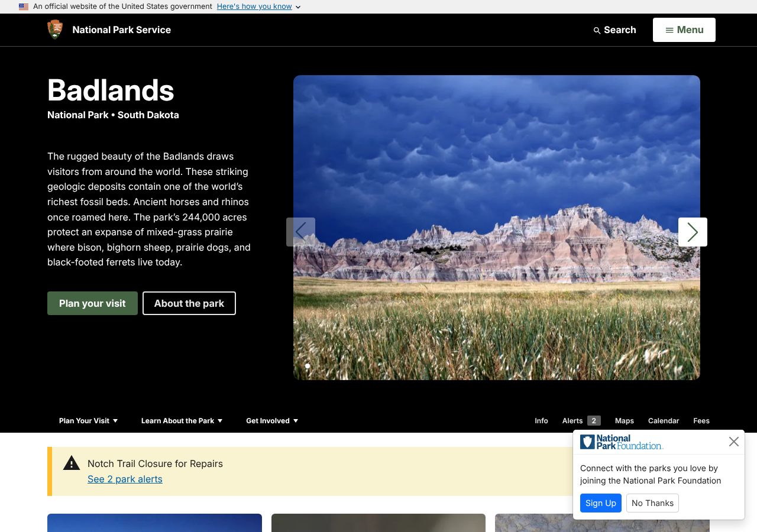Click the alerts count badge 2
Screen dimensions: 757x532
pos(594,421)
